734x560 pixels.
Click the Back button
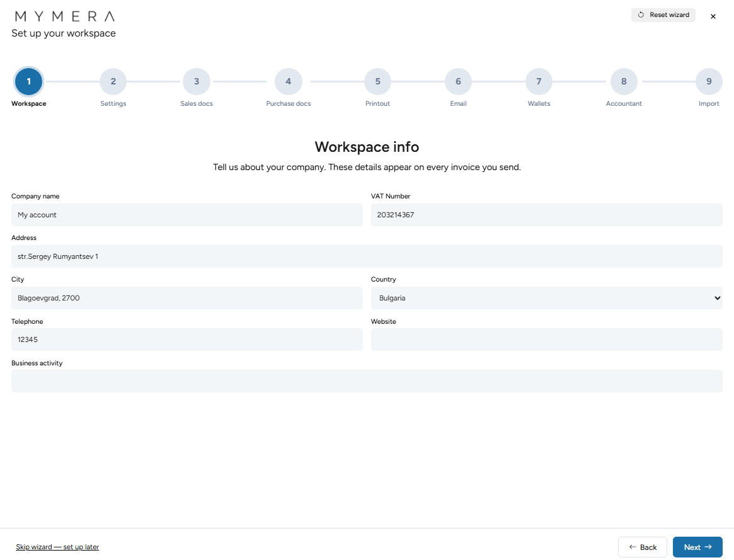tap(642, 547)
